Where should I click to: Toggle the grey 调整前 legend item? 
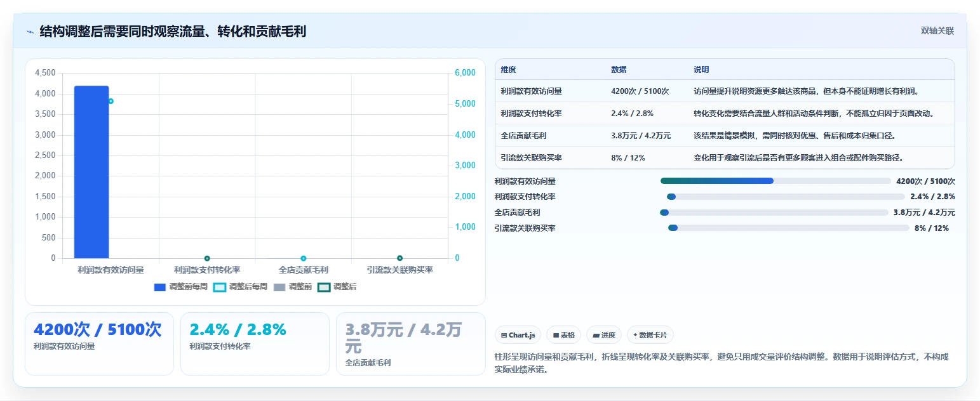pos(293,287)
